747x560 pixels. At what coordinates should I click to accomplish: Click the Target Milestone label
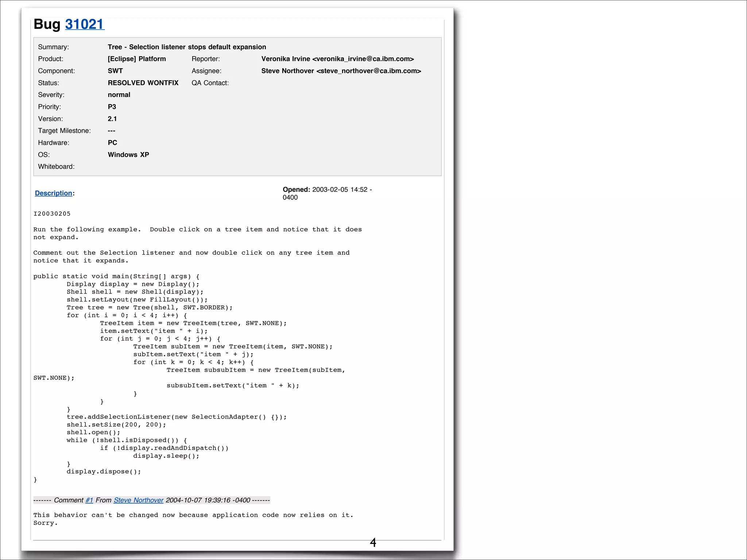(65, 131)
